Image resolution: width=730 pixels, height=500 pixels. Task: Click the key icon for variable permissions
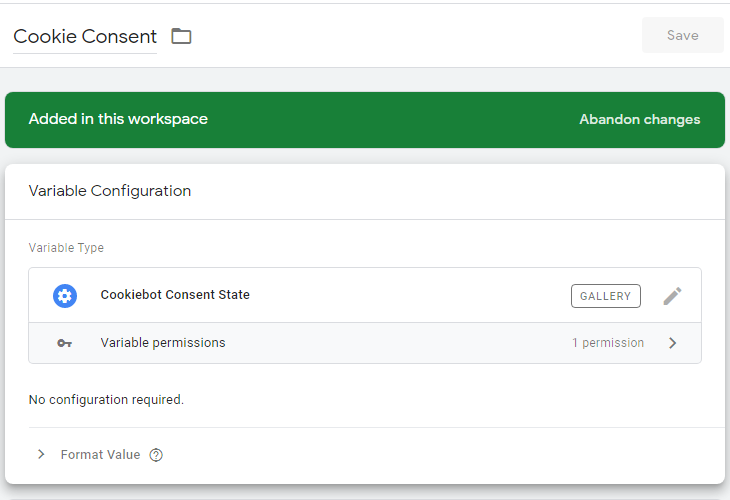[65, 343]
